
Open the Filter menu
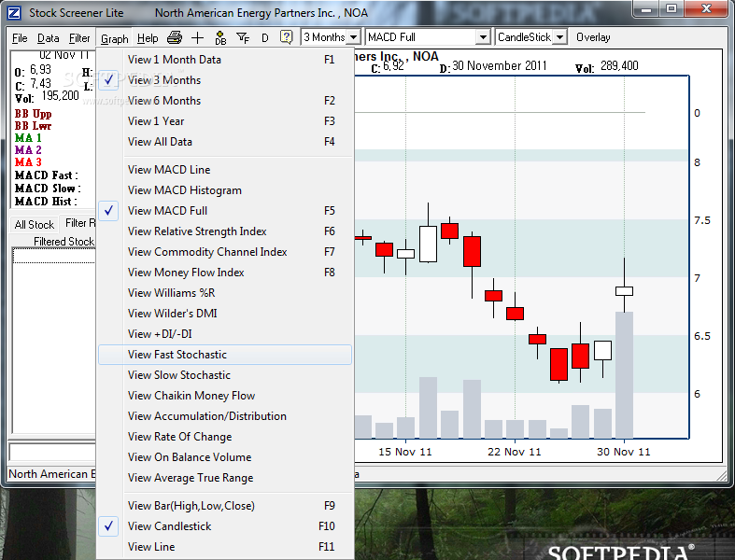click(79, 38)
